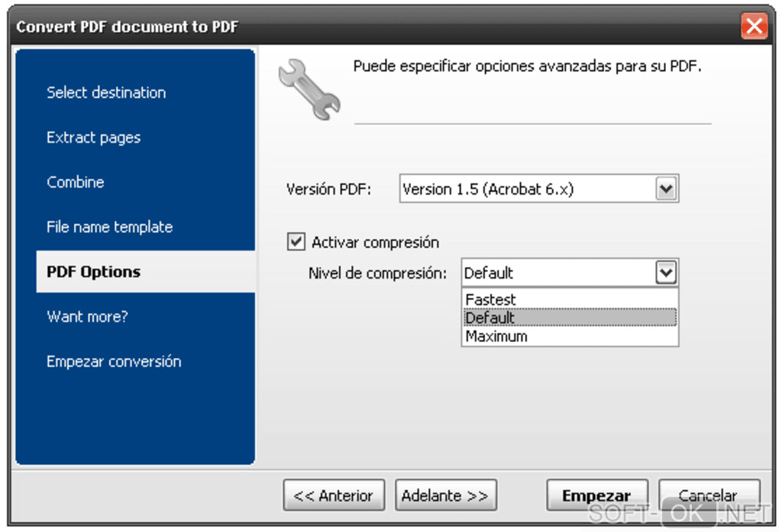Open the Extract pages section
779x532 pixels.
point(94,137)
